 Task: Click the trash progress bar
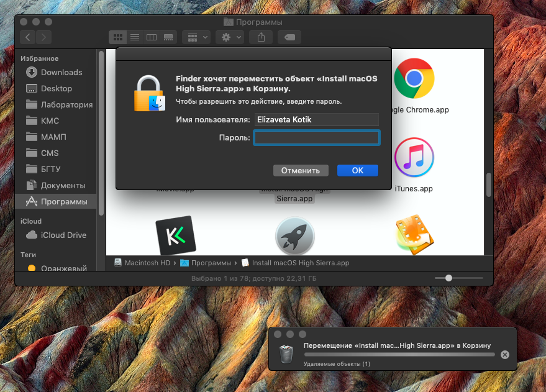[x=399, y=354]
